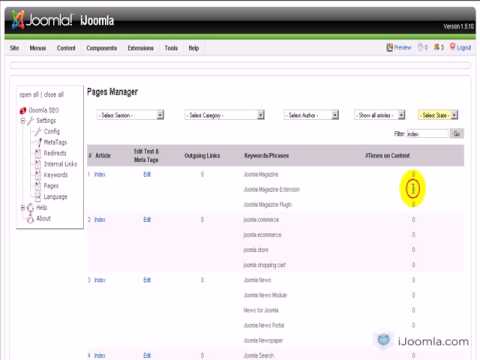Click the Joomla! logo in the header

(42, 20)
